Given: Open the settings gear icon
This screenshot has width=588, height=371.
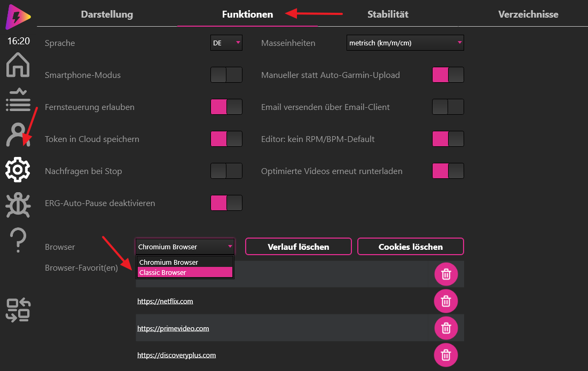Looking at the screenshot, I should (x=18, y=169).
